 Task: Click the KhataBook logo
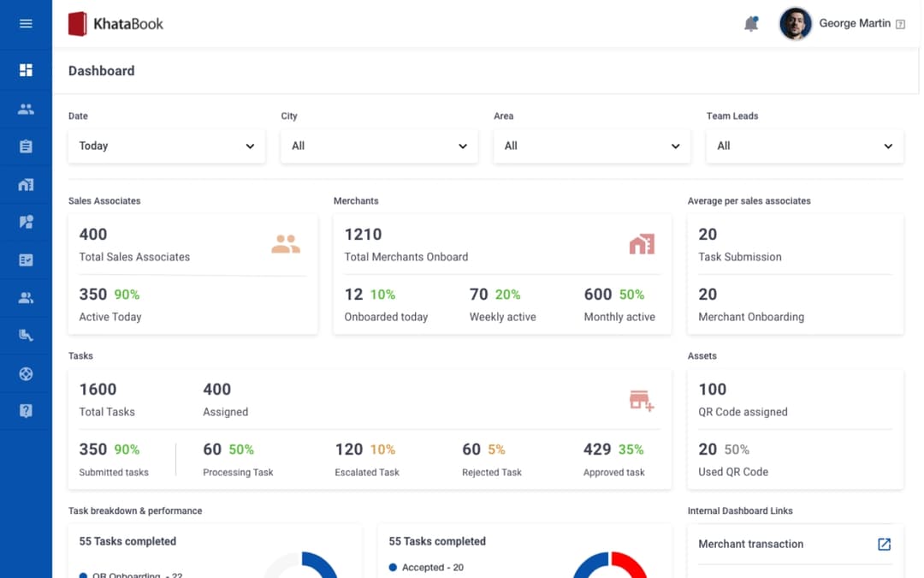115,23
